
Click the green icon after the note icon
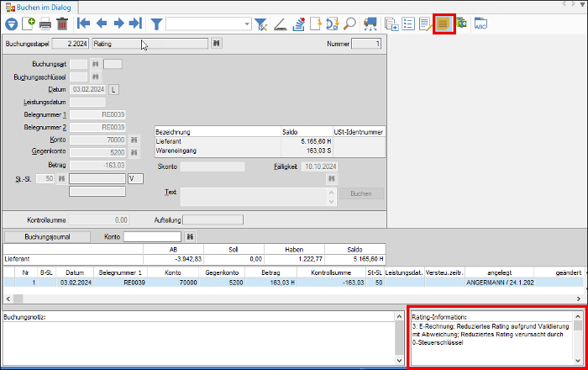tap(462, 24)
